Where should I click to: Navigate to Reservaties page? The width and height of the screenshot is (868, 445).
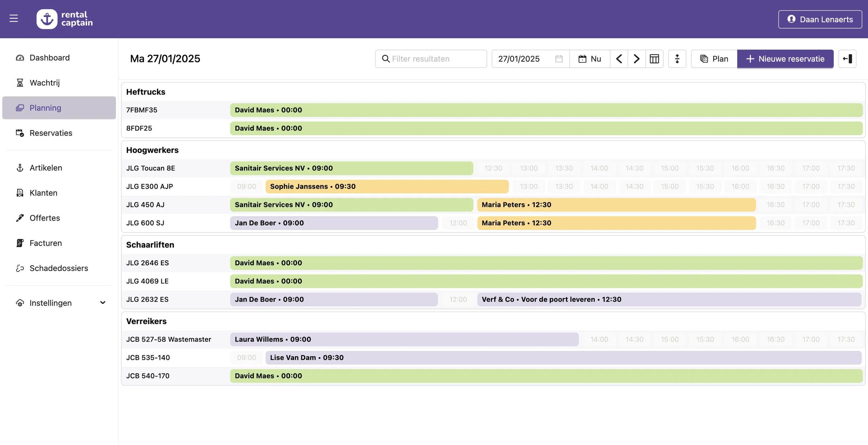tap(51, 133)
